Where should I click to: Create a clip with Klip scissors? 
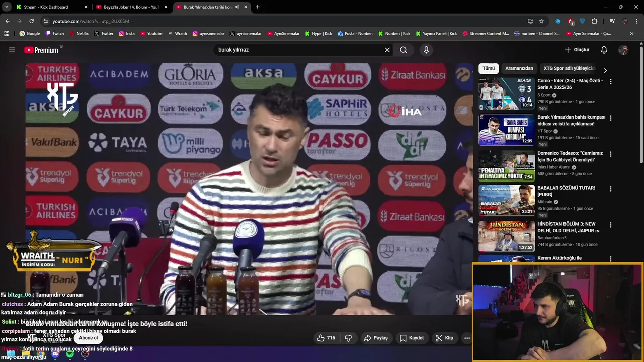coord(444,338)
